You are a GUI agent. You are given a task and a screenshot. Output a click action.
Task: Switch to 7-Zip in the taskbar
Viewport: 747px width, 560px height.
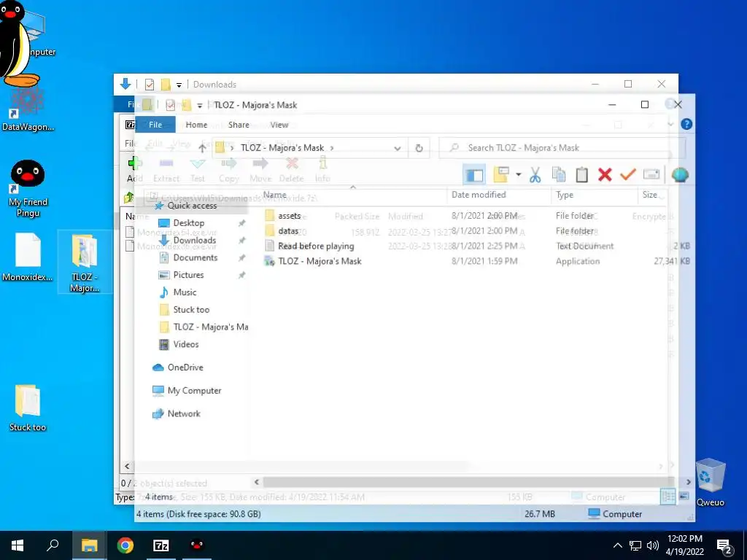coord(161,545)
